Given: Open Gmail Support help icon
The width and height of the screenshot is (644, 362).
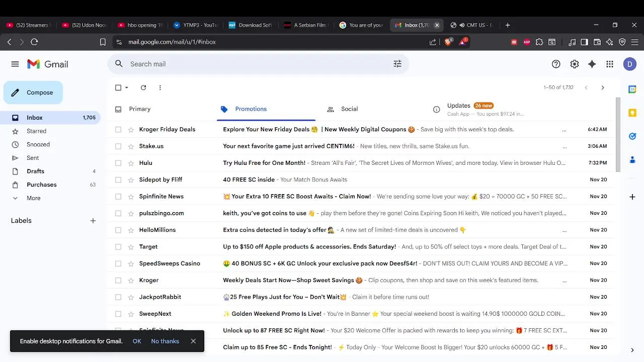Looking at the screenshot, I should [556, 64].
